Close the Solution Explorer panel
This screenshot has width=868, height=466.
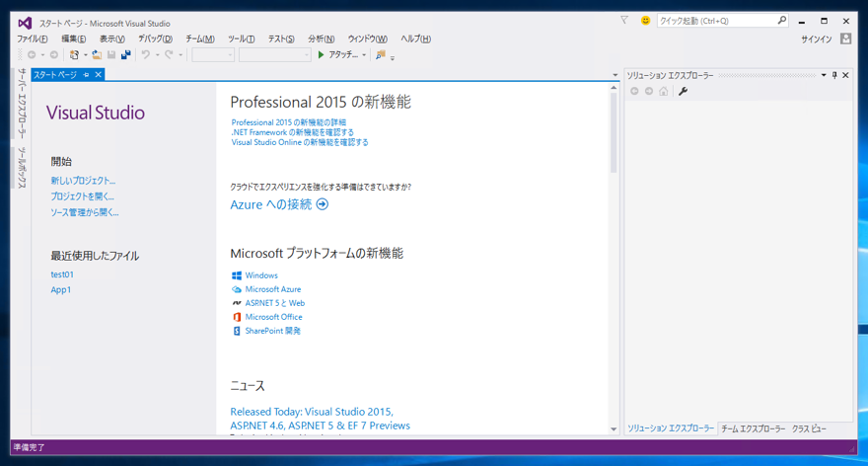845,75
